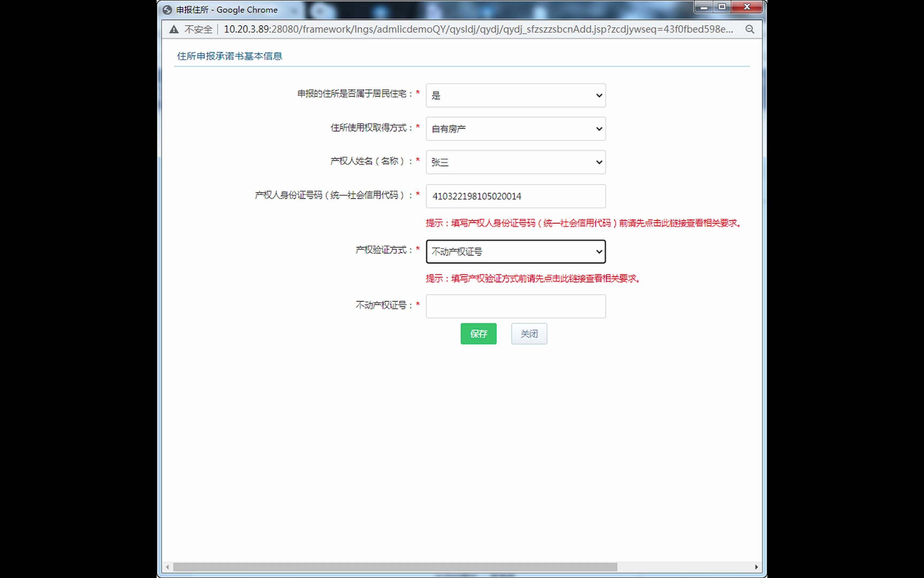Image resolution: width=924 pixels, height=578 pixels.
Task: Click the 不安全 label in address bar
Action: (x=199, y=29)
